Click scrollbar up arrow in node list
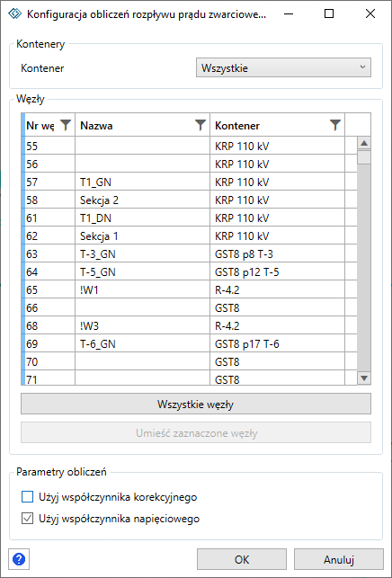 [364, 143]
